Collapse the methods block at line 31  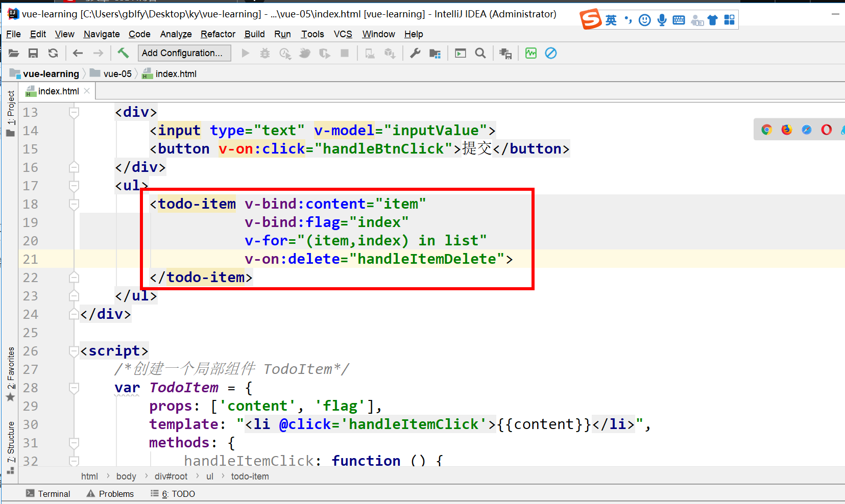pyautogui.click(x=74, y=442)
